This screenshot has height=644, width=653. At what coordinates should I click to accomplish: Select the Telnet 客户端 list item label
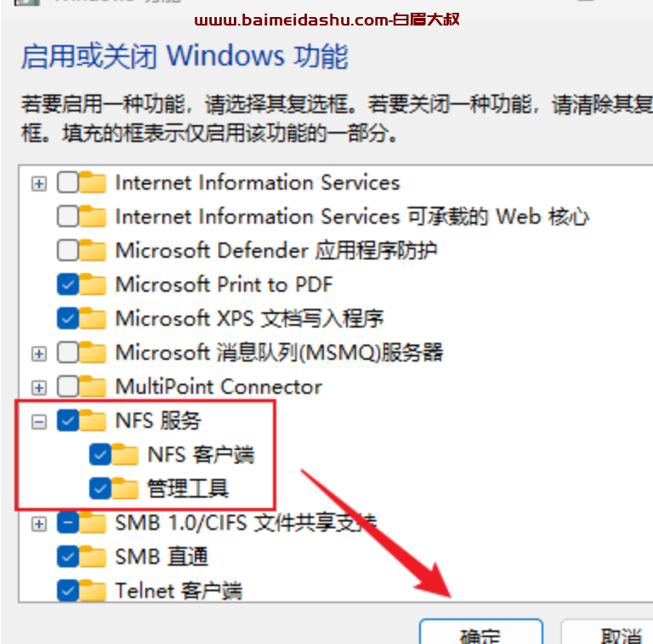[x=179, y=590]
